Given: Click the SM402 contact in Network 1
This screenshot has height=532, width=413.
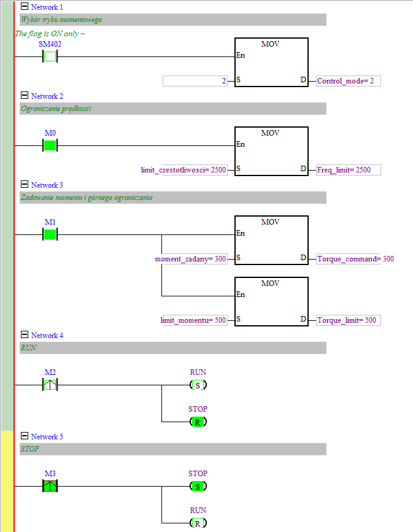Looking at the screenshot, I should (50, 57).
